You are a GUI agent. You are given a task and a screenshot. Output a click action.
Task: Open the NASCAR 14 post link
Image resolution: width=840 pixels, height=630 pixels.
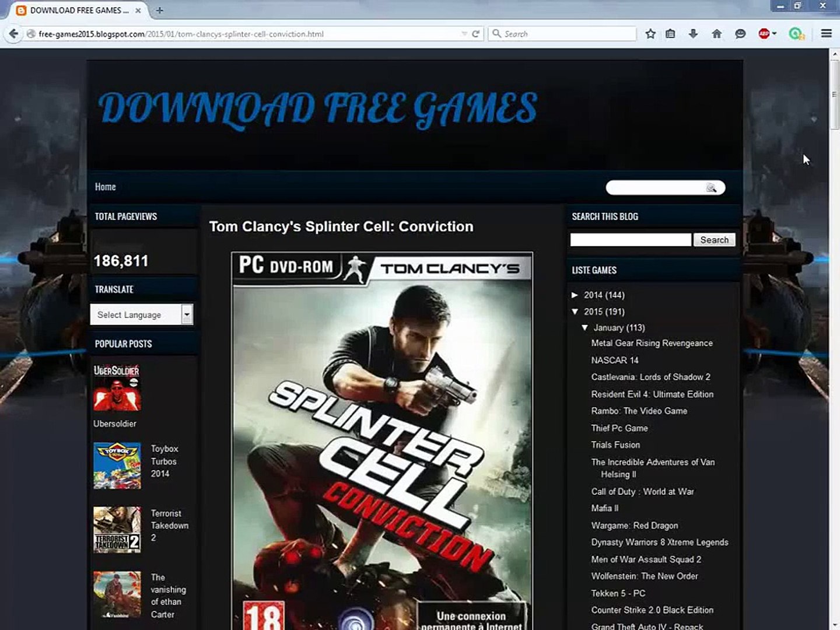pyautogui.click(x=615, y=360)
